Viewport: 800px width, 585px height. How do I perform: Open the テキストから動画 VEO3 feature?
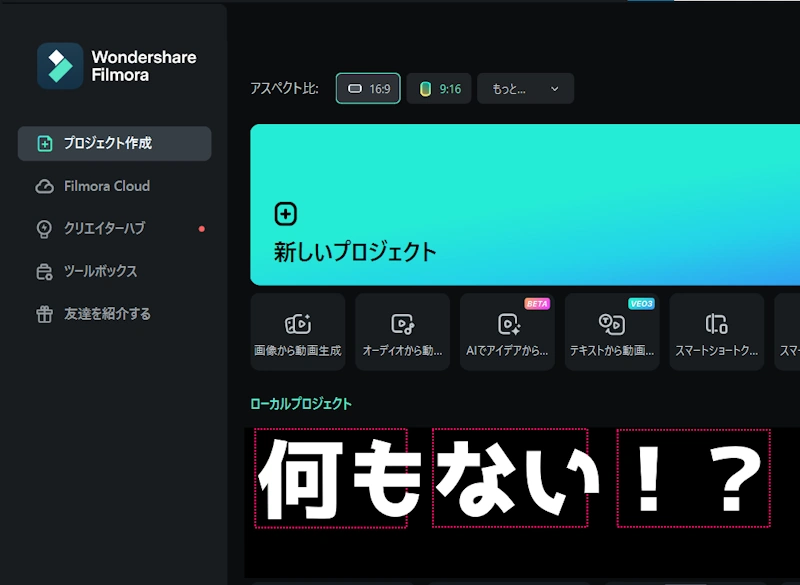pyautogui.click(x=612, y=332)
